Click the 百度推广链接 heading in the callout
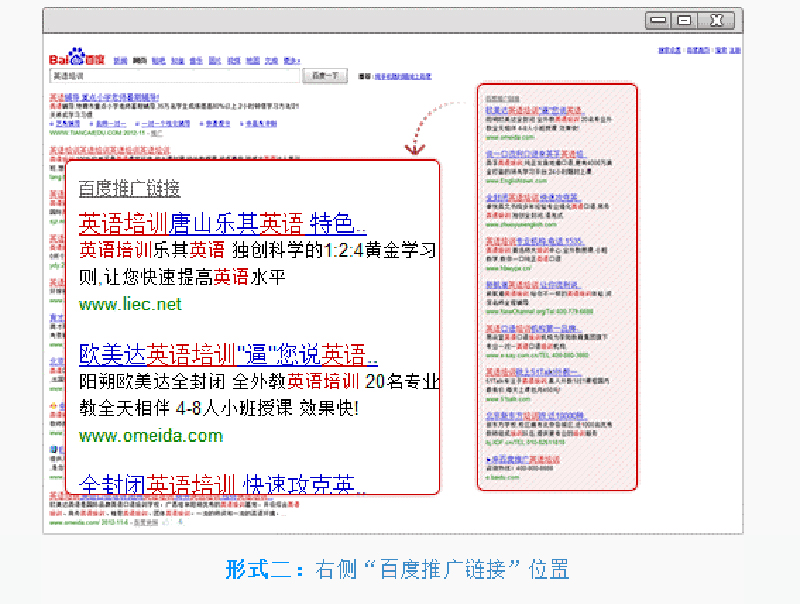Viewport: 800px width, 604px height. tap(130, 189)
